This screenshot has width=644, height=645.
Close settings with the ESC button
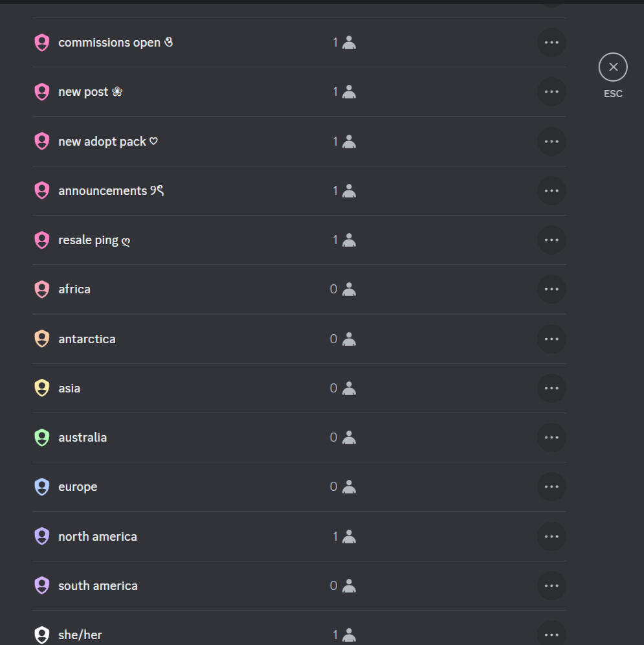point(613,67)
